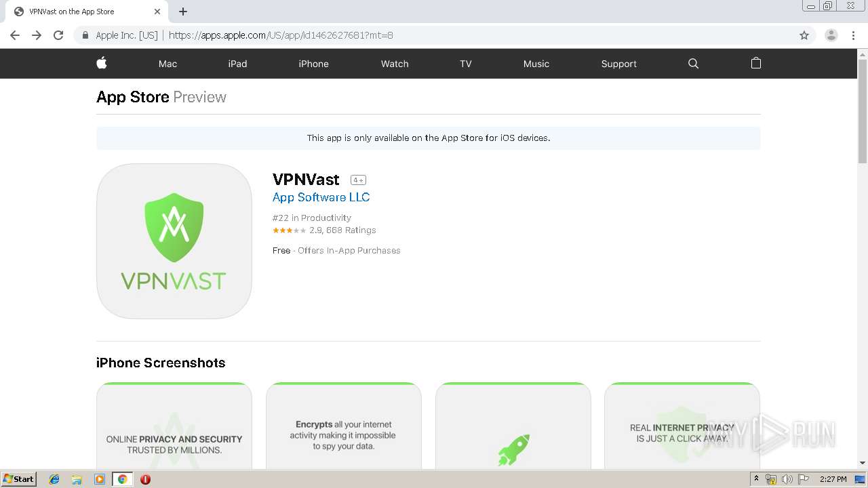This screenshot has height=488, width=868.
Task: Click the Show Desktop button in tray
Action: [x=861, y=479]
